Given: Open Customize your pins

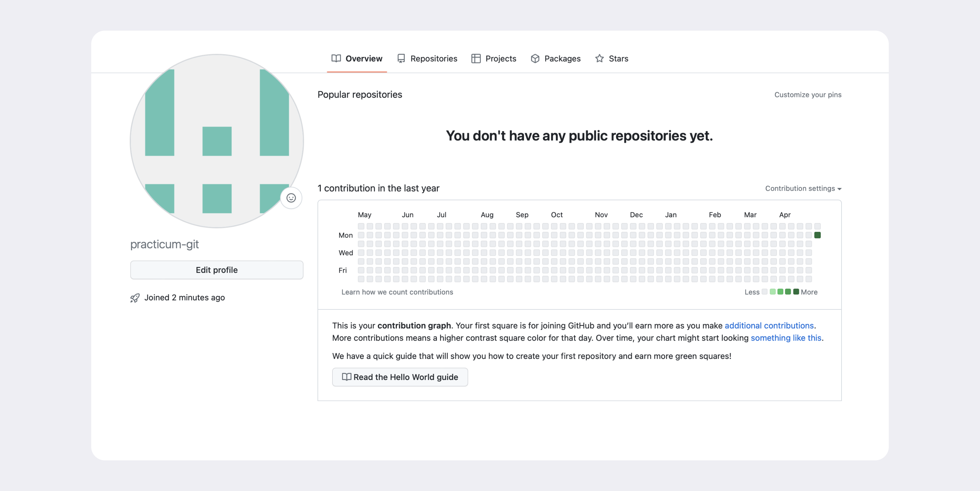Looking at the screenshot, I should click(808, 95).
